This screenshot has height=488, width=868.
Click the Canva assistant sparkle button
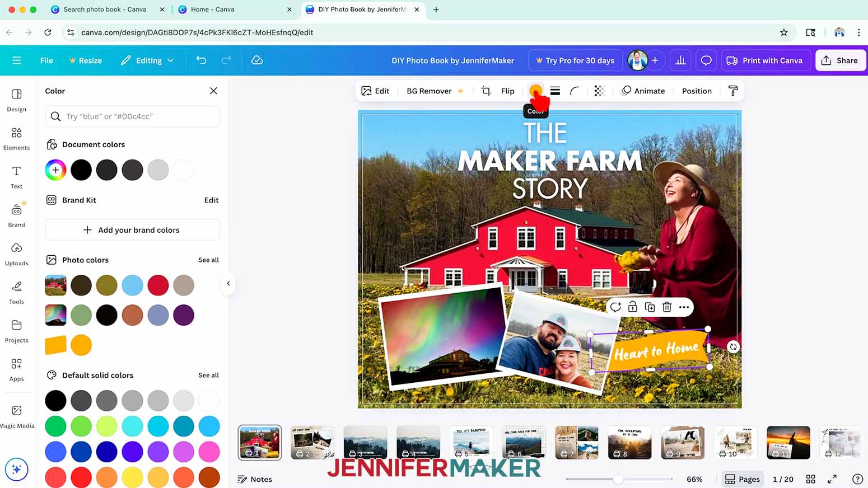click(16, 469)
